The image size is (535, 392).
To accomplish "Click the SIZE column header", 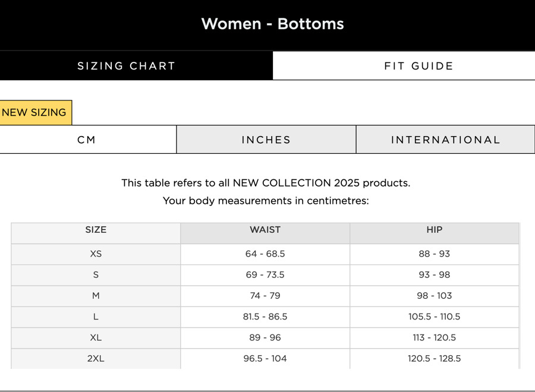I will (x=96, y=230).
